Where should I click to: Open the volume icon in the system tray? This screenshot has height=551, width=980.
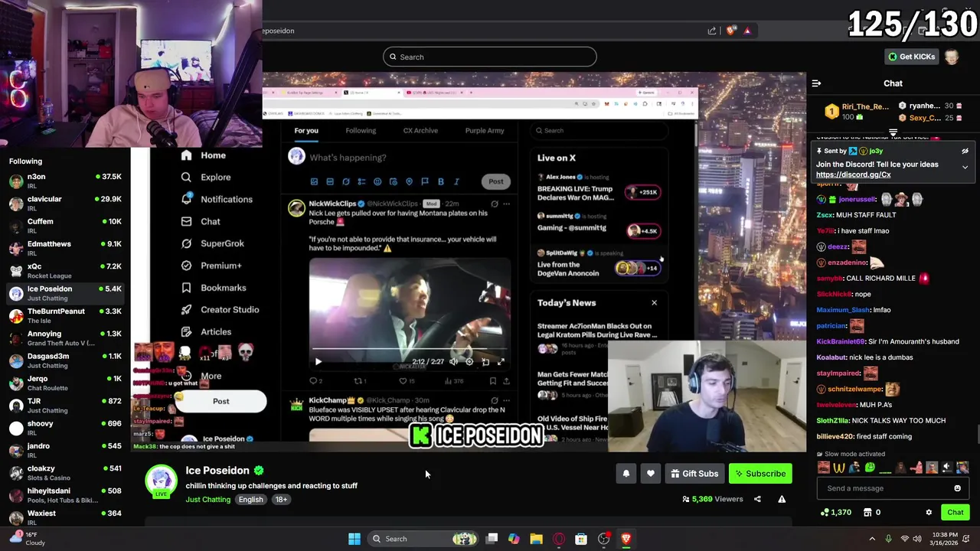[918, 539]
